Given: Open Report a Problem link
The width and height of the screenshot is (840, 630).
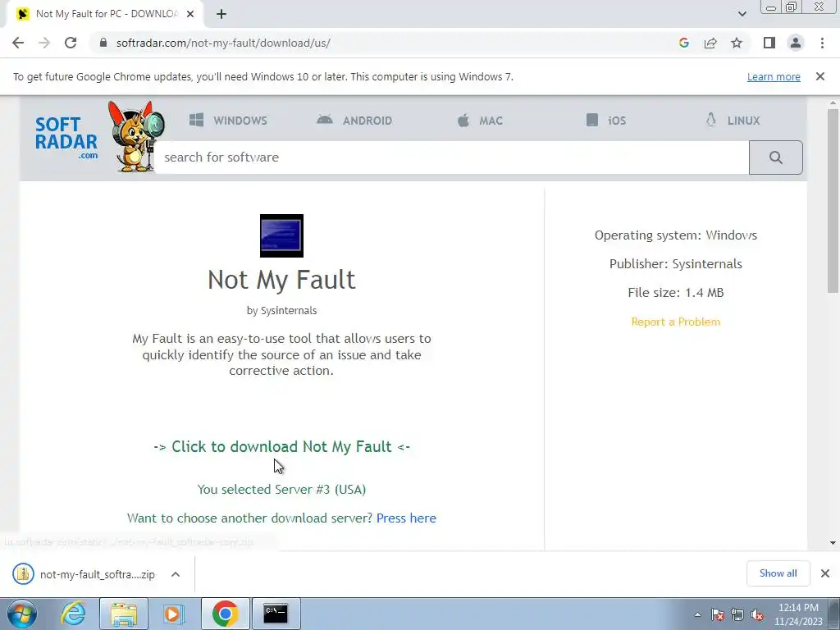Looking at the screenshot, I should [676, 322].
